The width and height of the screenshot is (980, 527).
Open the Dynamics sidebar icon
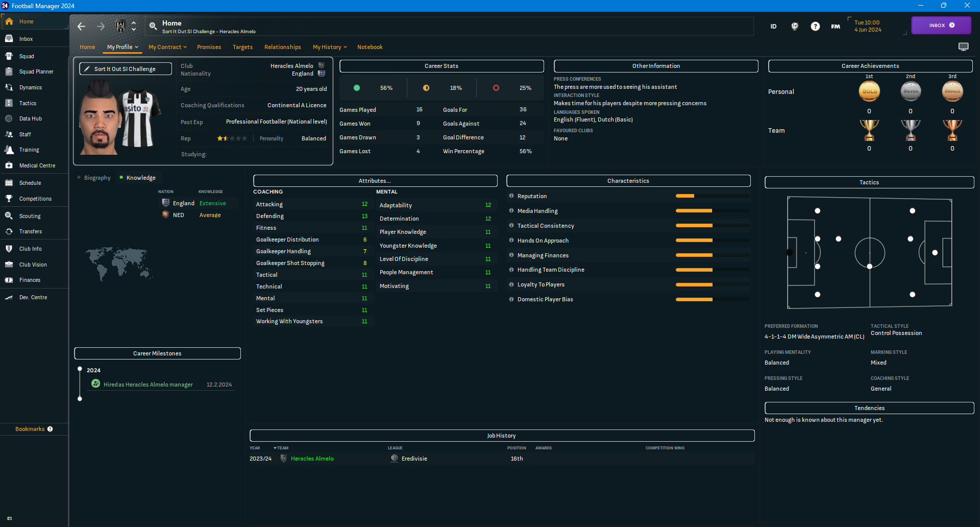click(9, 87)
